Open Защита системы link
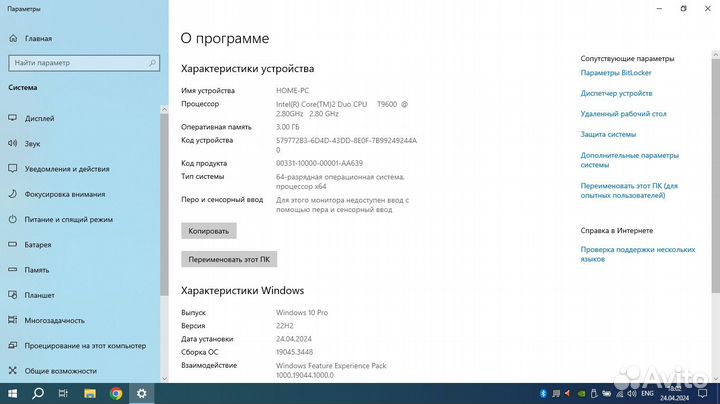Image resolution: width=720 pixels, height=404 pixels. click(608, 135)
